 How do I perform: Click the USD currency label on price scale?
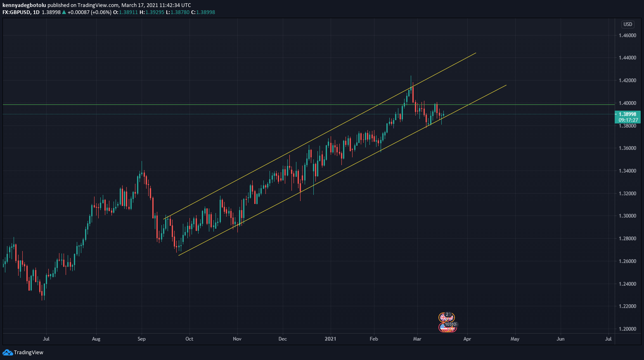click(627, 24)
